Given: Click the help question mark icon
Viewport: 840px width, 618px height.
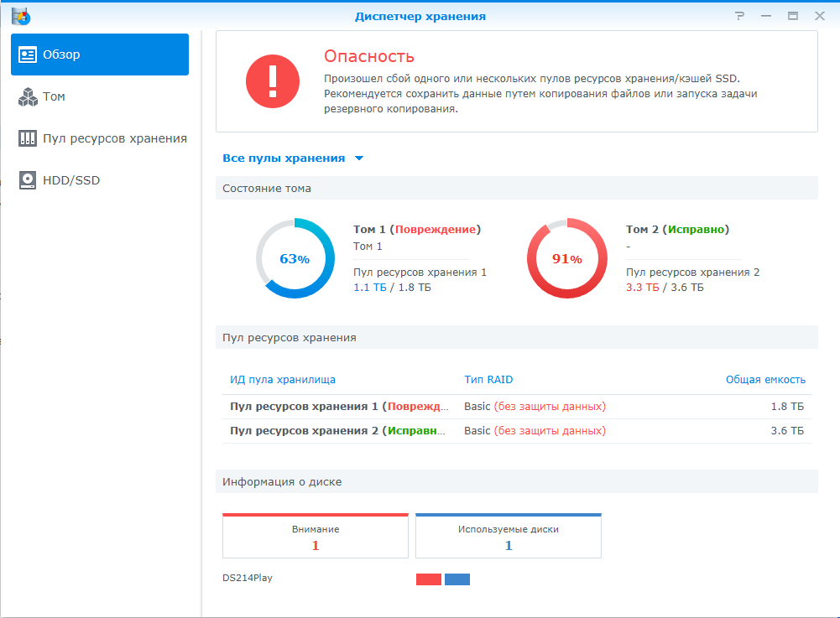Looking at the screenshot, I should point(739,16).
